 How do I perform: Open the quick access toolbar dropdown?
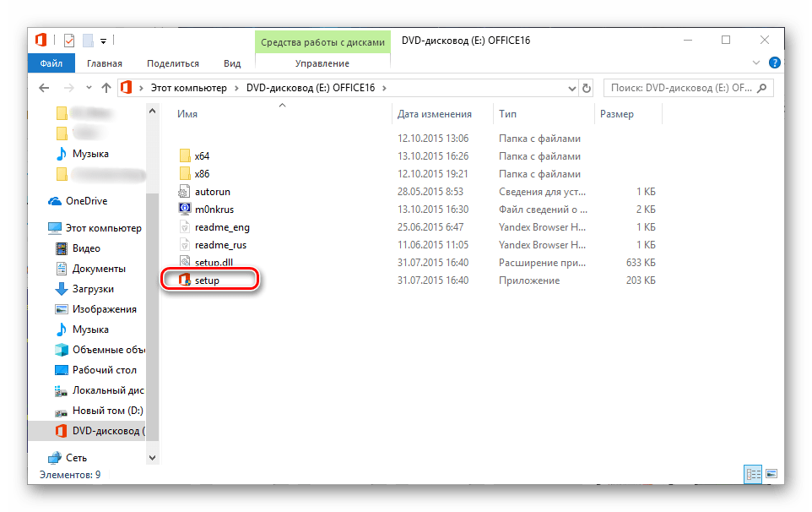click(x=104, y=40)
